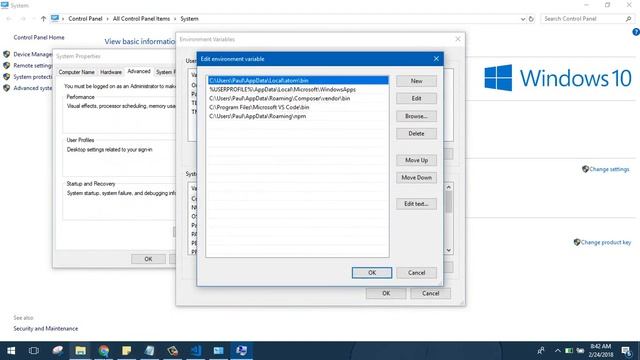This screenshot has width=640, height=360.
Task: Confirm with OK in Edit environment variable
Action: [x=372, y=273]
